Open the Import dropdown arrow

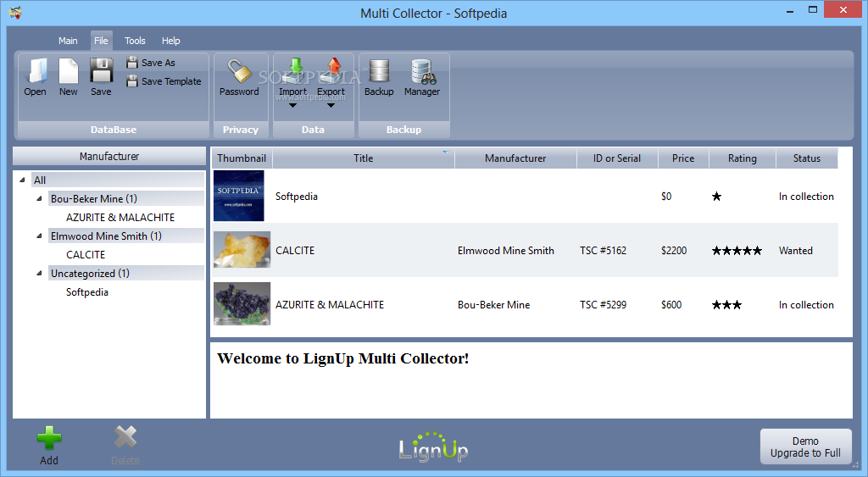pos(292,105)
